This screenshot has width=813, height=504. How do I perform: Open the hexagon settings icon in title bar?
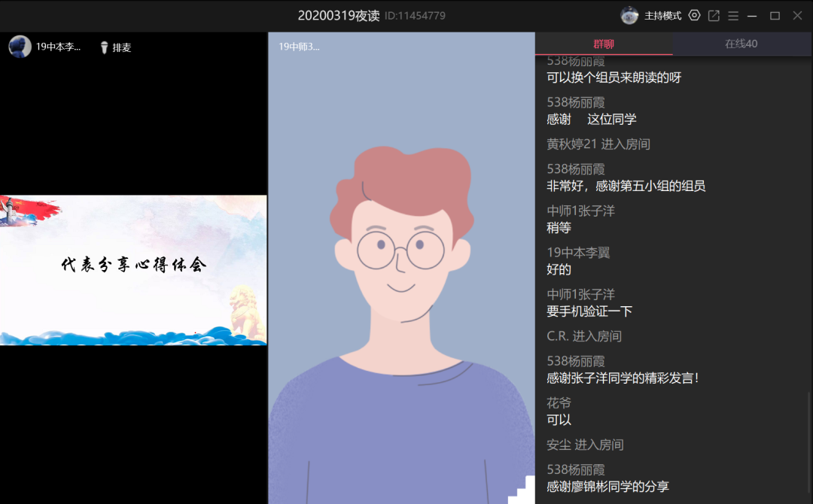[694, 15]
